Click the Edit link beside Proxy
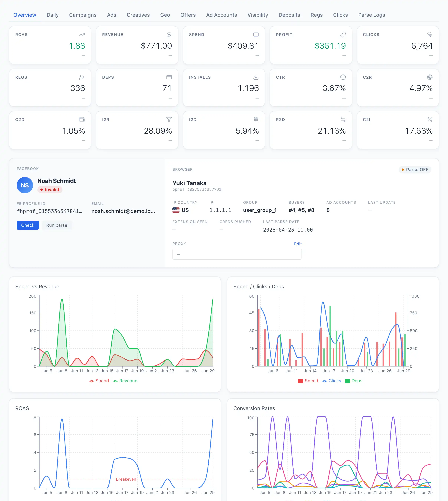Viewport: 448px width, 501px height. (x=298, y=244)
